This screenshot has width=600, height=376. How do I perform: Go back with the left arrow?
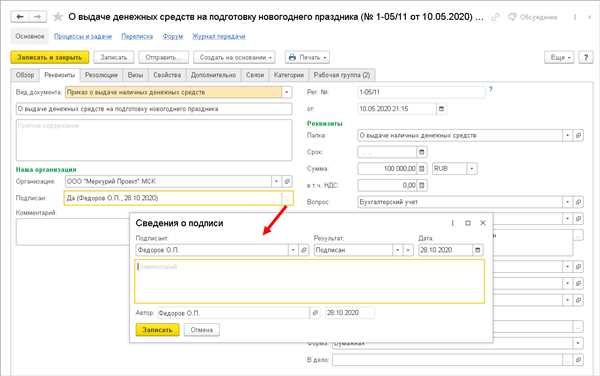20,16
